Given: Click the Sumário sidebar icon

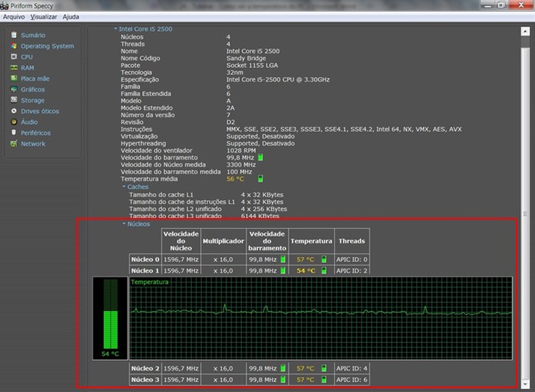Looking at the screenshot, I should click(14, 35).
